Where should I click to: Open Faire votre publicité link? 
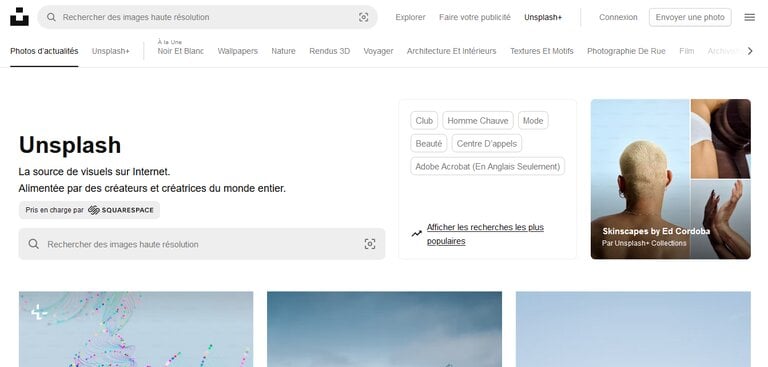coord(475,17)
